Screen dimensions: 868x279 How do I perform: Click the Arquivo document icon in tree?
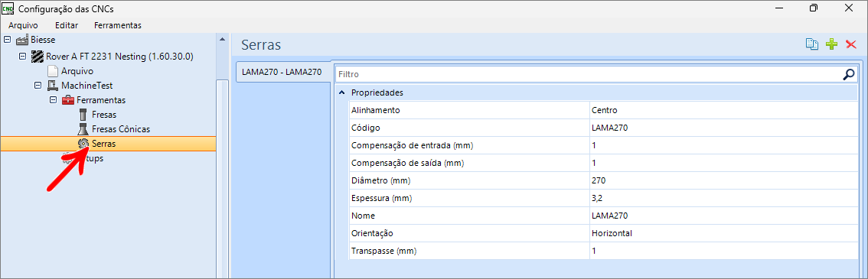pos(53,71)
